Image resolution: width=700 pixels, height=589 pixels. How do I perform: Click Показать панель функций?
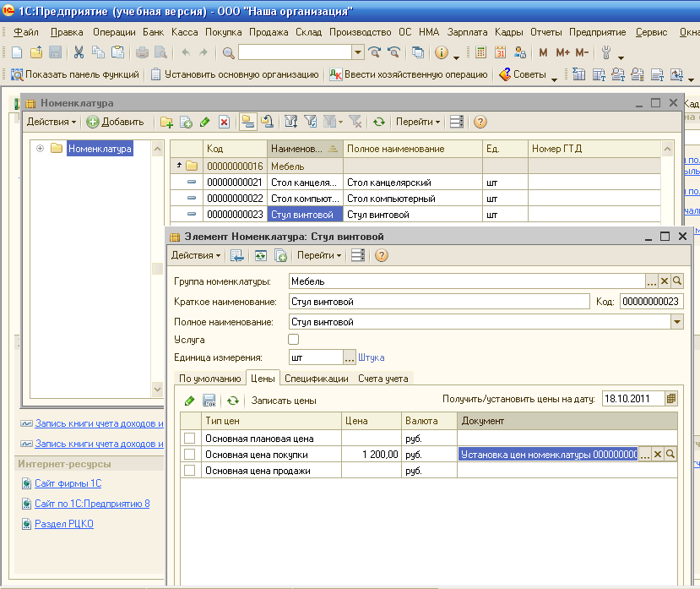click(x=75, y=74)
